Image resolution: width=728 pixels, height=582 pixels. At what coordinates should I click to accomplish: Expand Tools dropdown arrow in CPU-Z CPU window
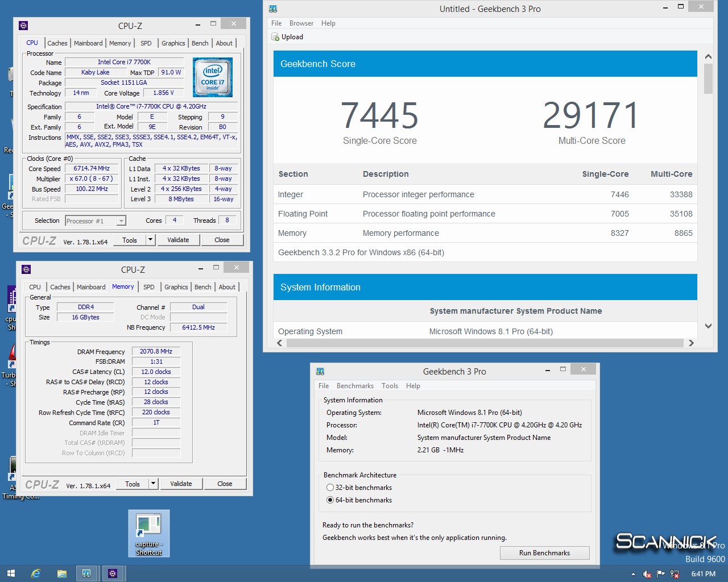click(x=151, y=240)
